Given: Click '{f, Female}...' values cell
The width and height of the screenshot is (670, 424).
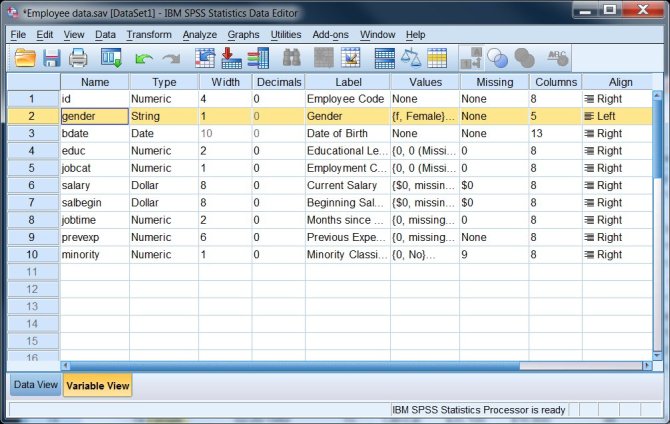Looking at the screenshot, I should [425, 116].
